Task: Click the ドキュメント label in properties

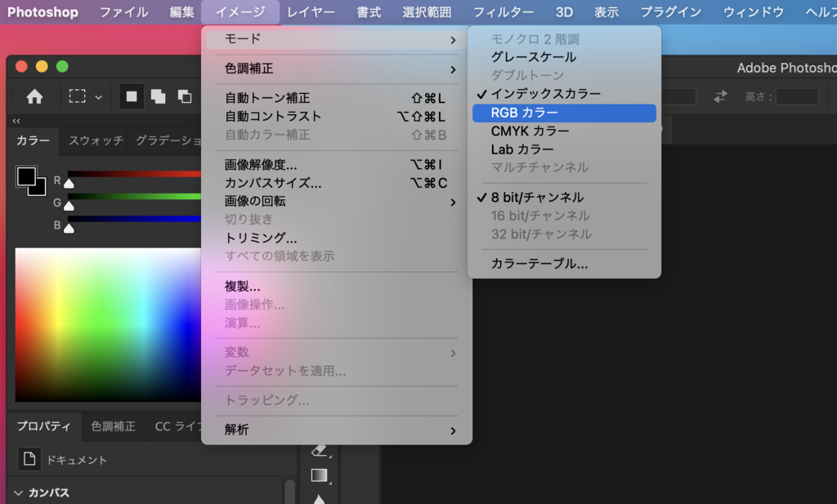Action: point(77,460)
